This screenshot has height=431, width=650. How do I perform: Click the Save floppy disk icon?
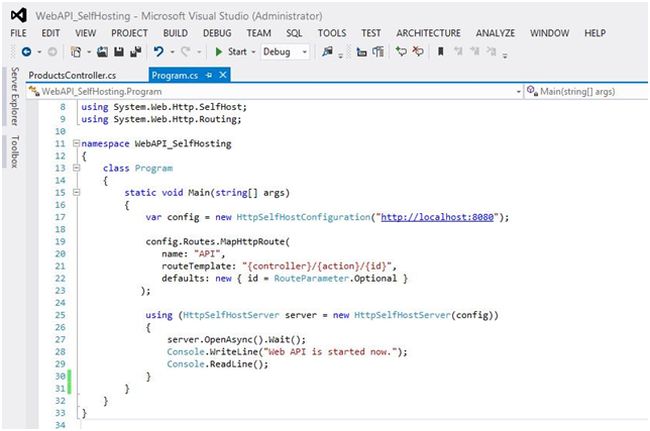pyautogui.click(x=119, y=52)
